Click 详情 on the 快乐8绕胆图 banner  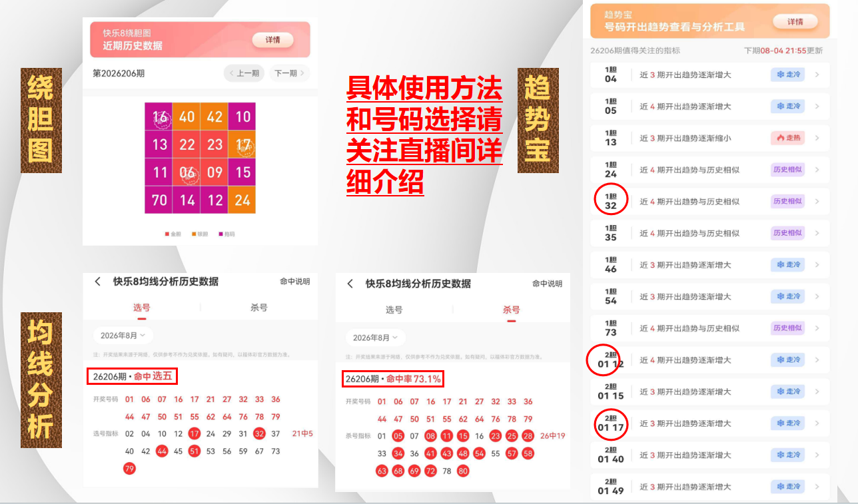tap(273, 40)
